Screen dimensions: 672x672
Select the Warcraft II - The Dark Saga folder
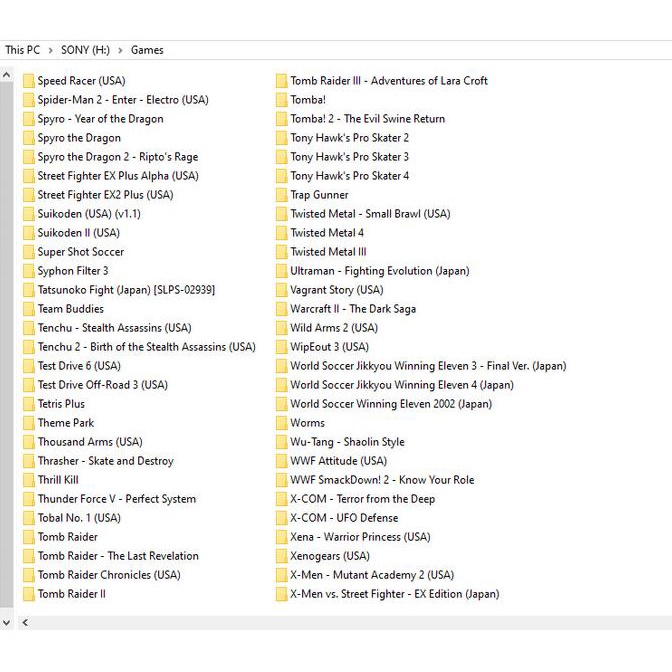[x=352, y=309]
